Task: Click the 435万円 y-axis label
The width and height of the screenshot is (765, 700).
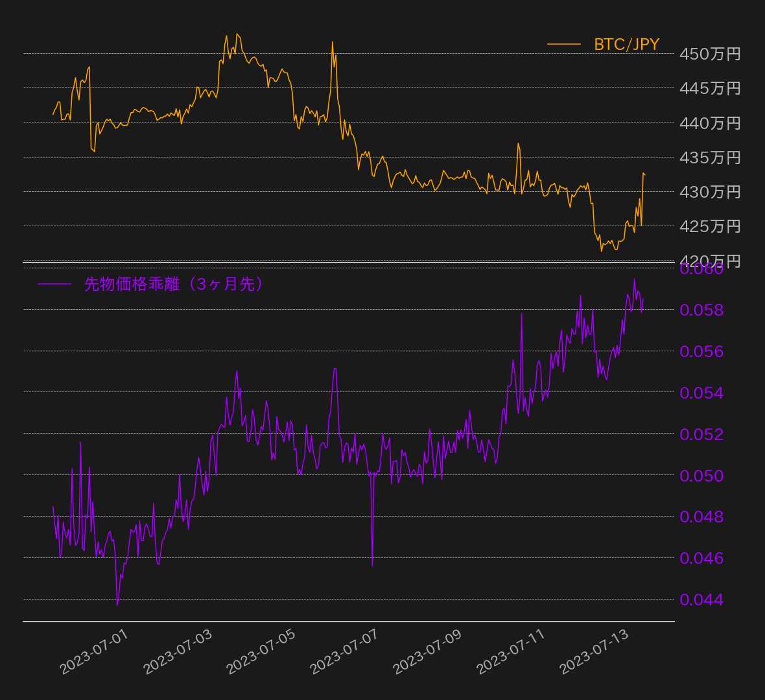Action: tap(710, 157)
